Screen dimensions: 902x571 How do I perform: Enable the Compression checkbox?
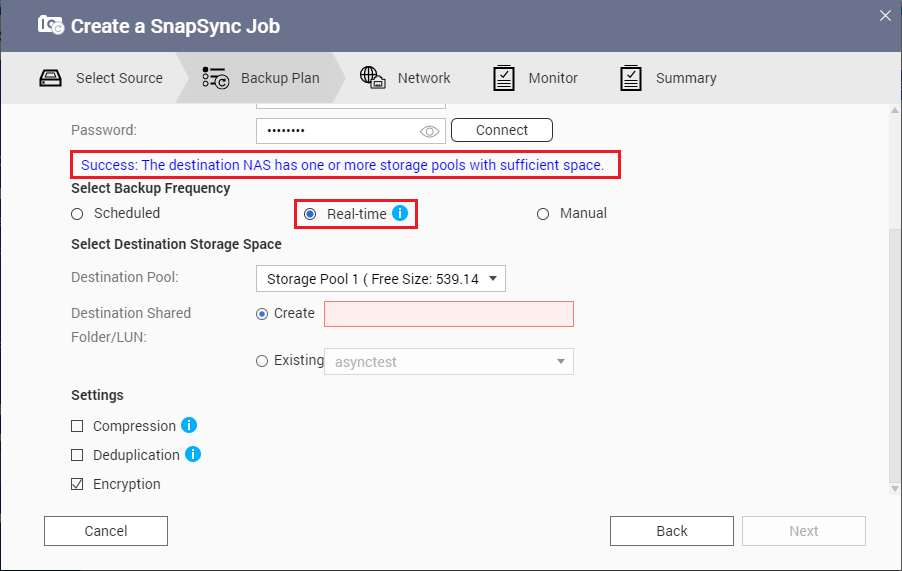click(x=77, y=426)
